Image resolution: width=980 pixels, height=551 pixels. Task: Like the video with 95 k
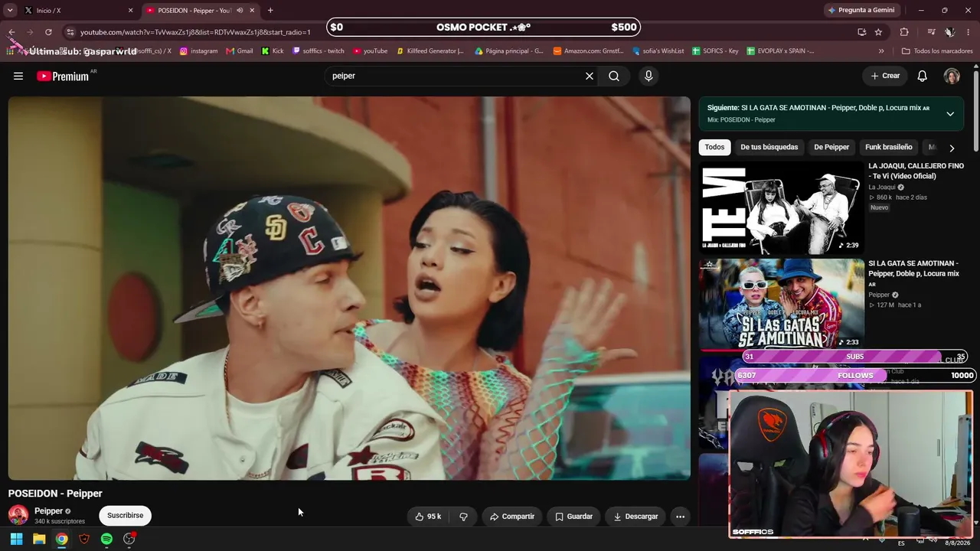click(x=428, y=517)
